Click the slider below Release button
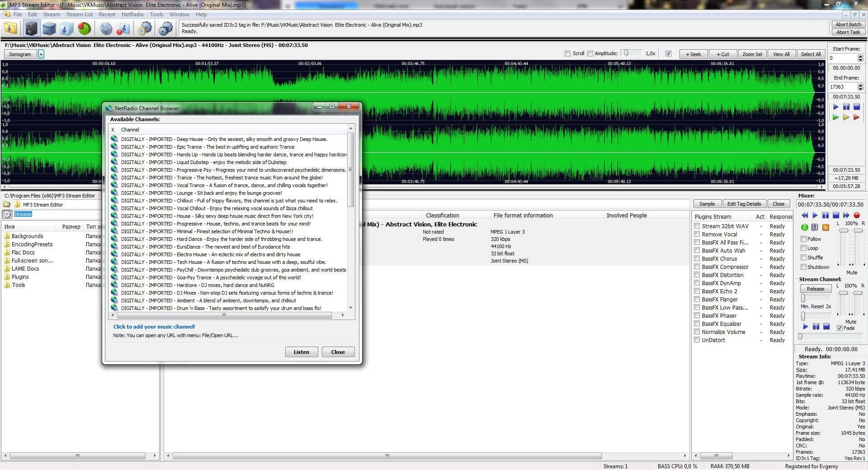Image resolution: width=868 pixels, height=470 pixels. coord(816,298)
